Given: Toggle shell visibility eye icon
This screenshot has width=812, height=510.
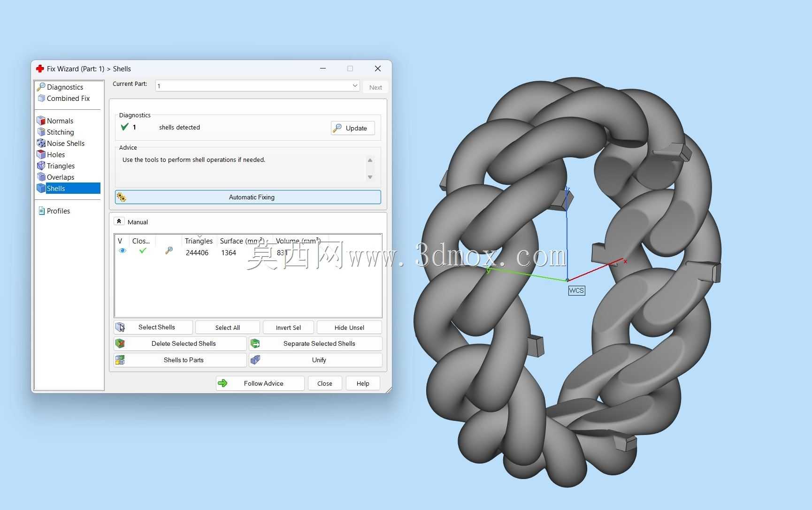Looking at the screenshot, I should coord(123,251).
